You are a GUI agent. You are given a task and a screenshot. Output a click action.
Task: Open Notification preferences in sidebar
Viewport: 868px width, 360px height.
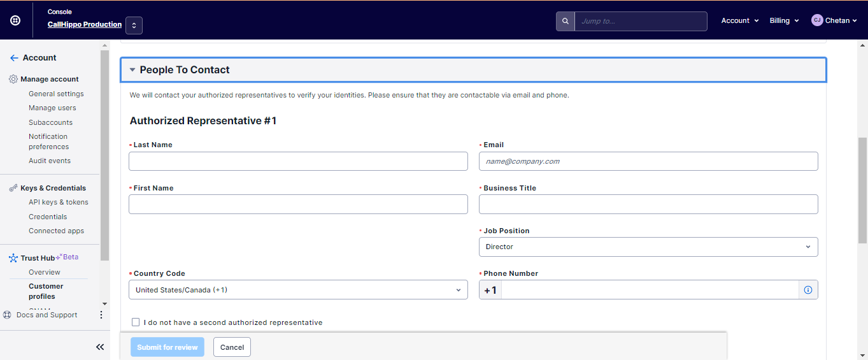pyautogui.click(x=48, y=141)
